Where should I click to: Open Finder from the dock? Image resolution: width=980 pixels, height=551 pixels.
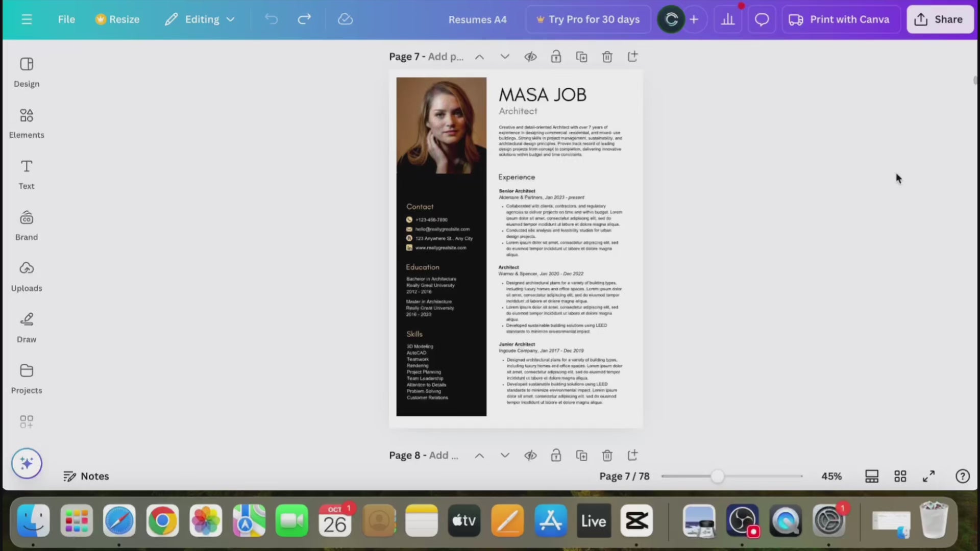point(33,521)
